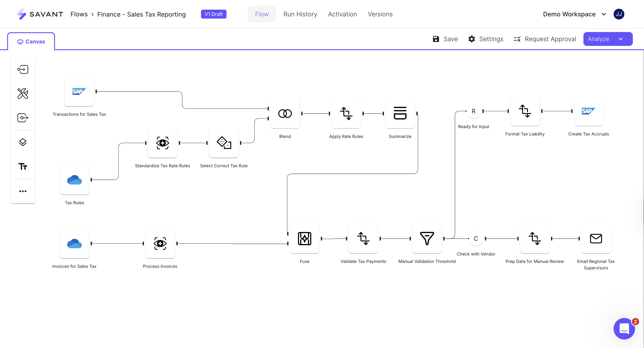Open the Manual Validation Threshold filter node
This screenshot has width=644, height=348.
(x=427, y=238)
